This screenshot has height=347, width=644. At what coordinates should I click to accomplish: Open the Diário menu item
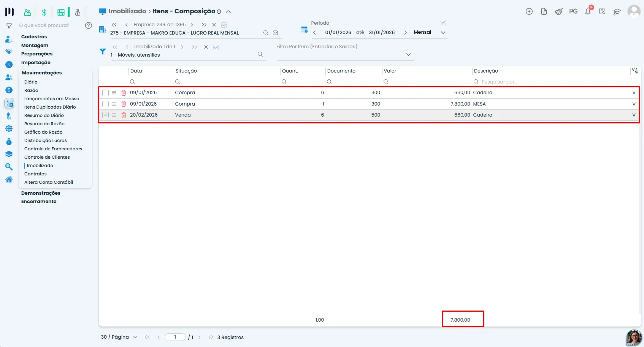31,82
